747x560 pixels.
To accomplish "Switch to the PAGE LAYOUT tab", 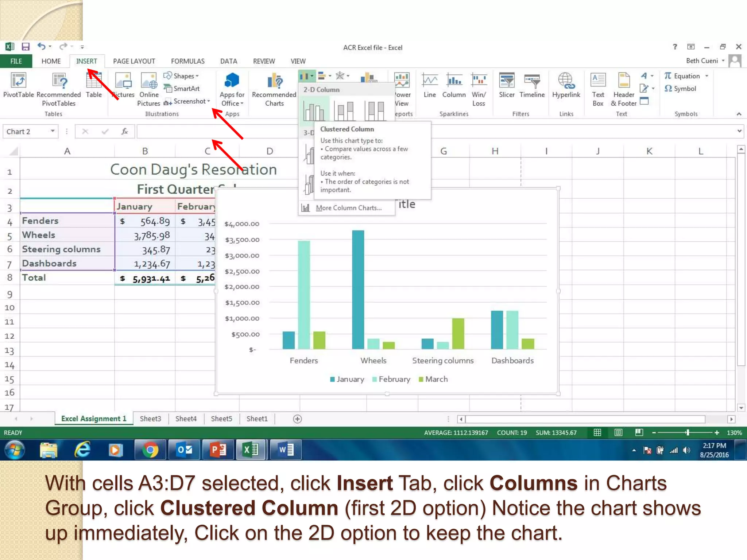I will click(134, 61).
